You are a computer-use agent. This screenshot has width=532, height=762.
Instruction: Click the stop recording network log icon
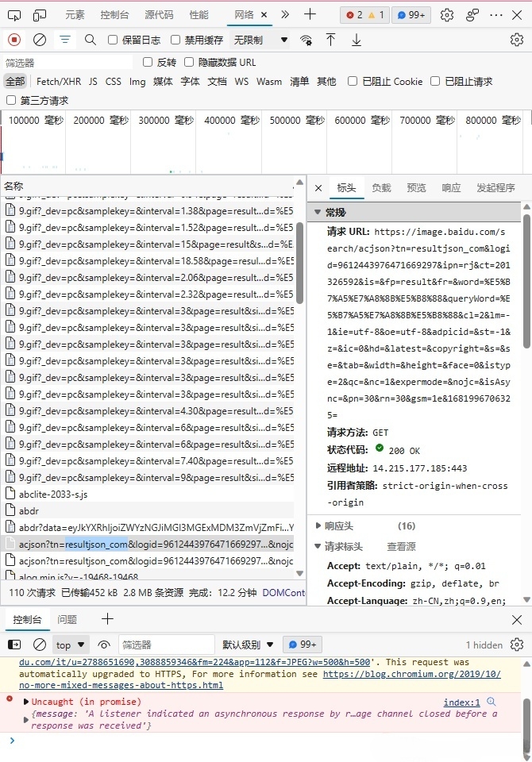coord(14,40)
